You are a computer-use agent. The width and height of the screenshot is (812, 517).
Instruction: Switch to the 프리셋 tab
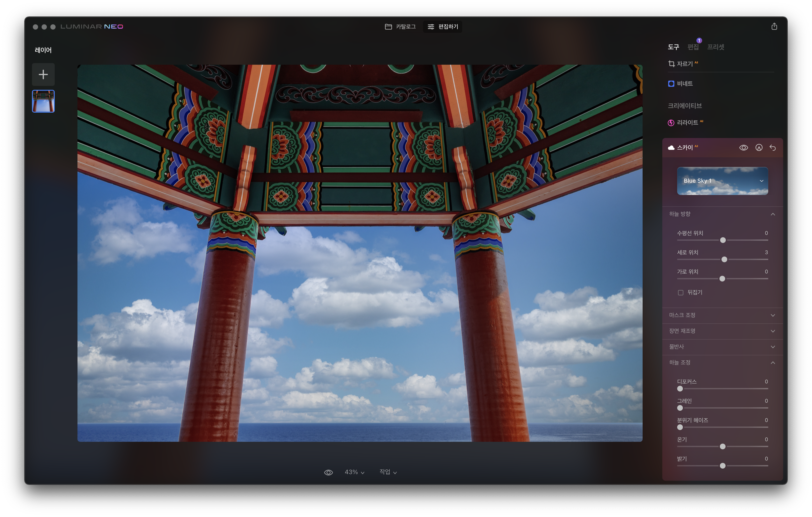click(715, 47)
